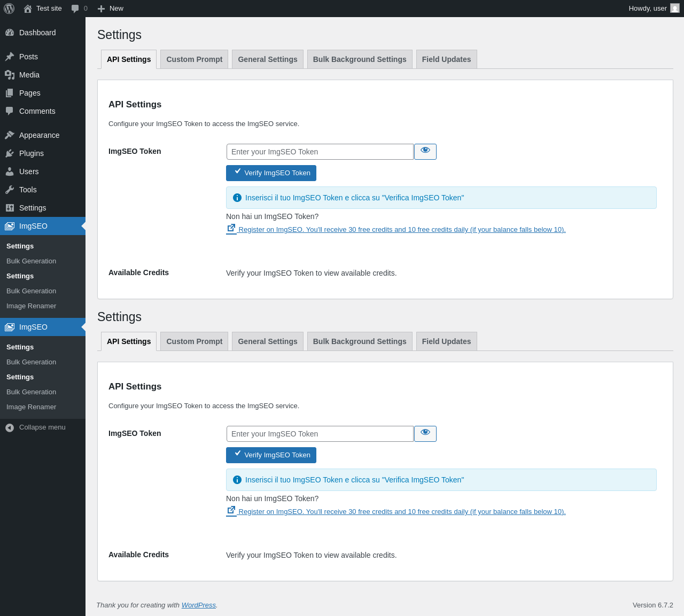Open the upper Bulk Background Settings tab
The image size is (684, 616).
(360, 59)
